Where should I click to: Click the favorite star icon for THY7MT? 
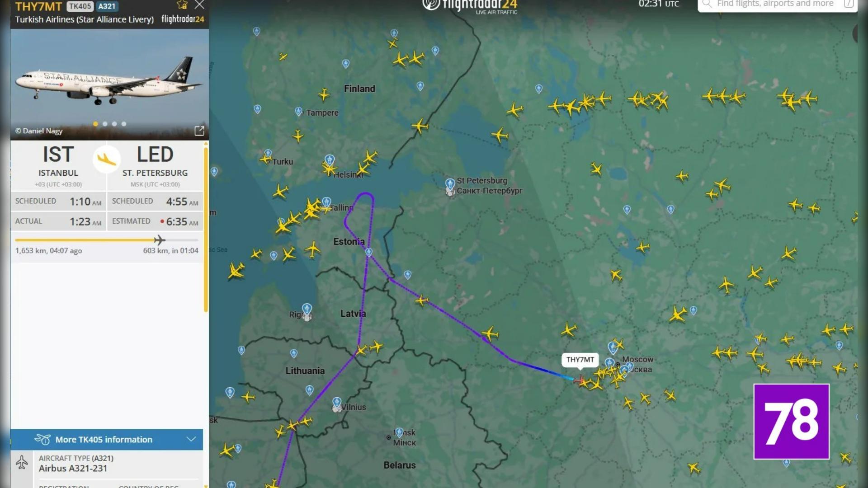(x=182, y=5)
